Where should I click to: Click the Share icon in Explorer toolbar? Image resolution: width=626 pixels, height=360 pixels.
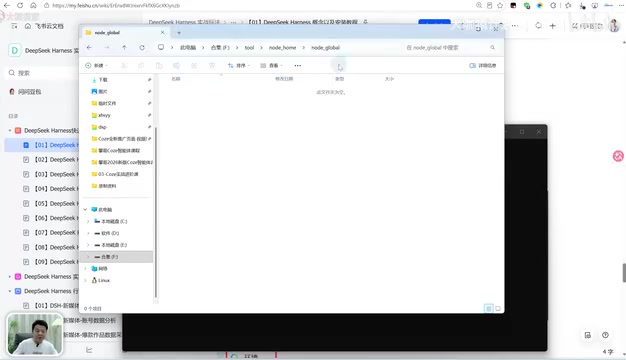(194, 65)
